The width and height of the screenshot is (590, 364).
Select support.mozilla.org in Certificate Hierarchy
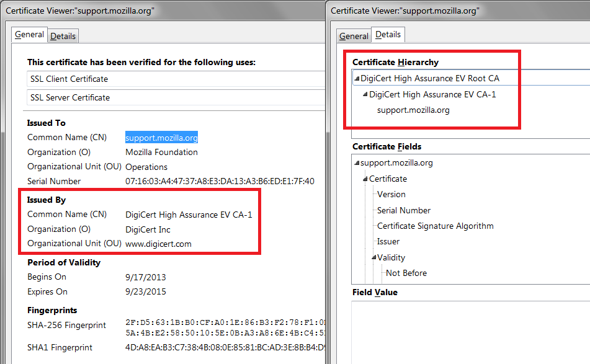click(413, 110)
